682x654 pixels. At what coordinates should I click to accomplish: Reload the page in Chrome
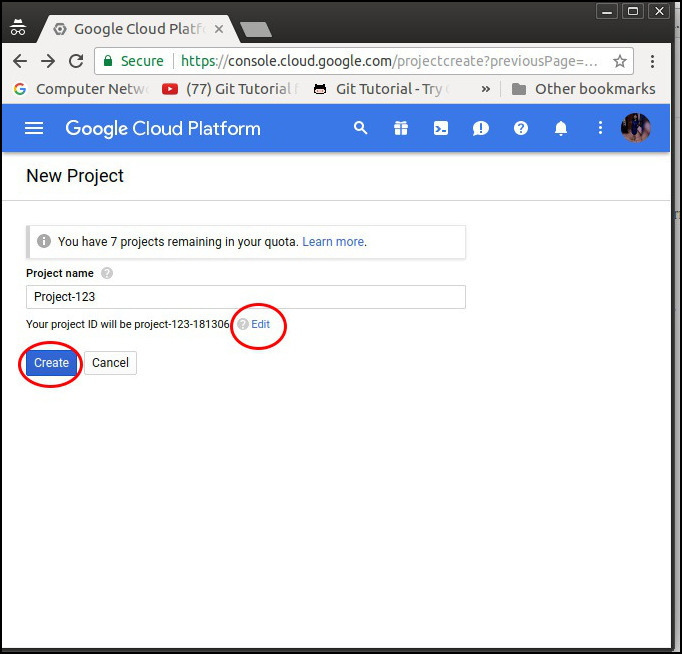tap(76, 61)
